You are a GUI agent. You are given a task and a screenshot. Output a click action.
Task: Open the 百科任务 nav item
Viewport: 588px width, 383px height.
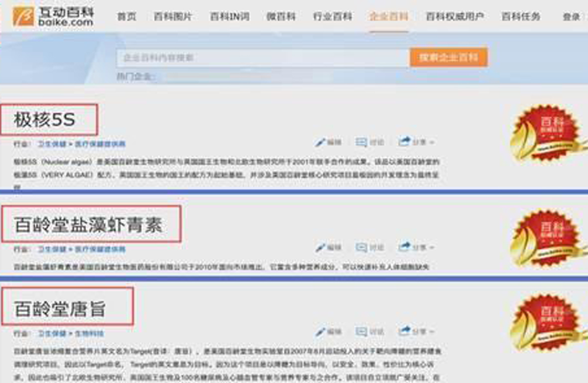point(521,16)
